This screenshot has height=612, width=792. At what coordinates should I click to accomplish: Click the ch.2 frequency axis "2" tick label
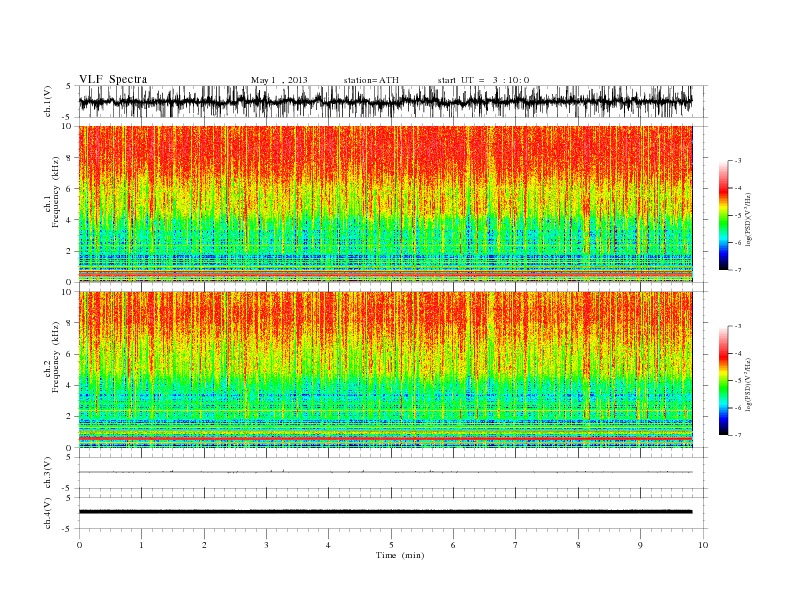[69, 417]
